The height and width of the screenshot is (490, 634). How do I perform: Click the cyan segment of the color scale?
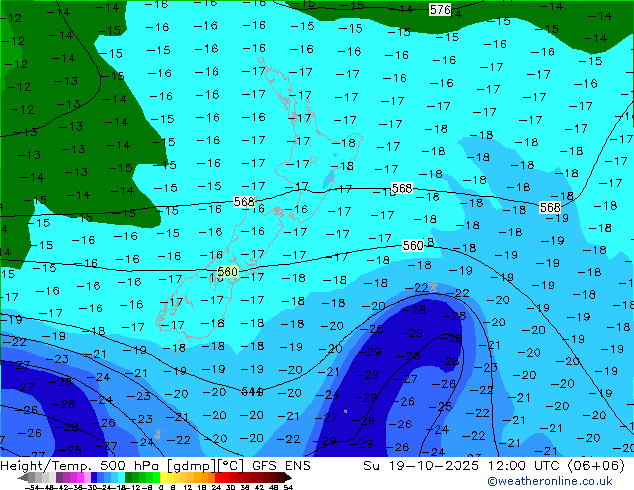(121, 477)
